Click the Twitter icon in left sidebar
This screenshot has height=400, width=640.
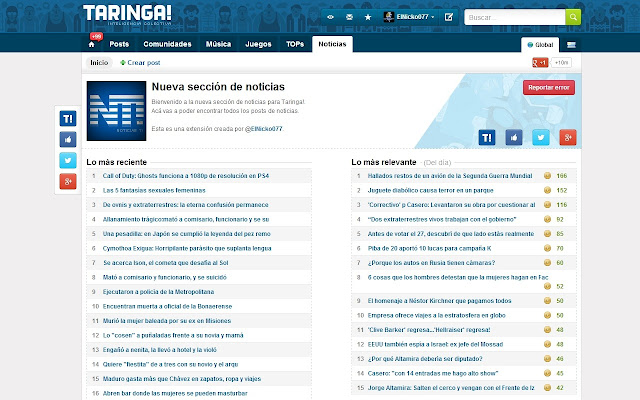[68, 160]
